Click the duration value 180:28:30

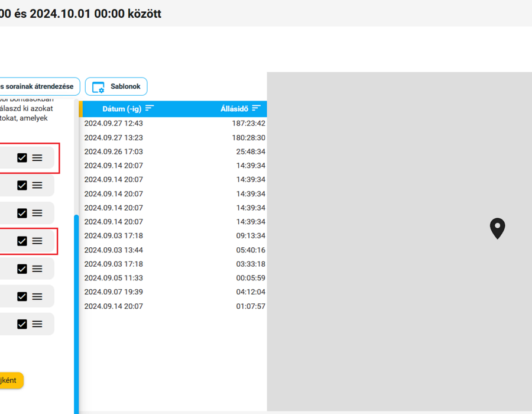click(x=249, y=138)
